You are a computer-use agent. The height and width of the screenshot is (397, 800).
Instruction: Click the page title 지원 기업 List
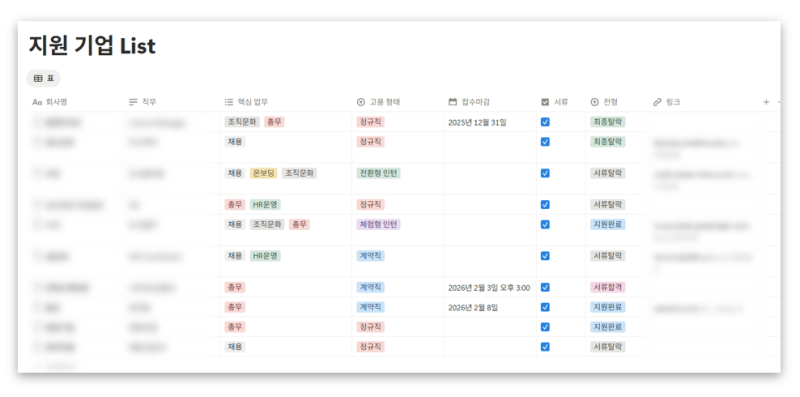pos(92,46)
